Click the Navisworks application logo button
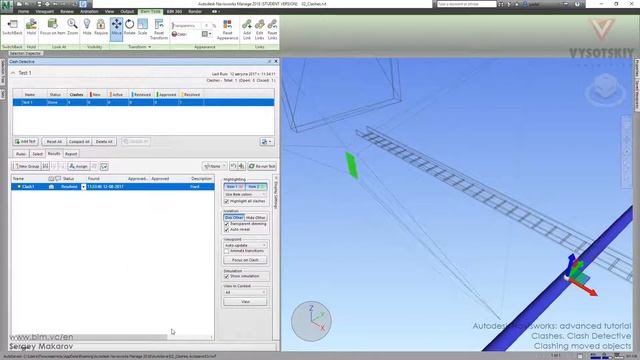 coord(6,5)
